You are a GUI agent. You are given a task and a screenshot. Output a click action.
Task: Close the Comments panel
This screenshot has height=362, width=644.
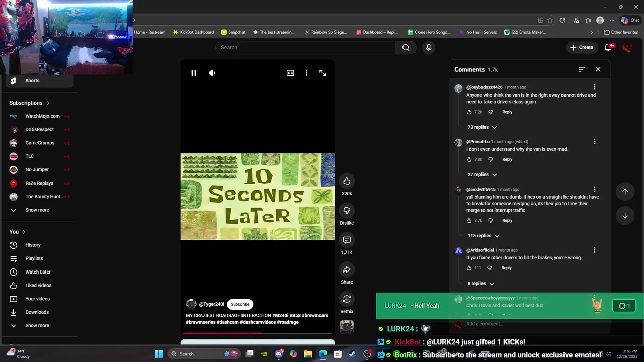[598, 69]
